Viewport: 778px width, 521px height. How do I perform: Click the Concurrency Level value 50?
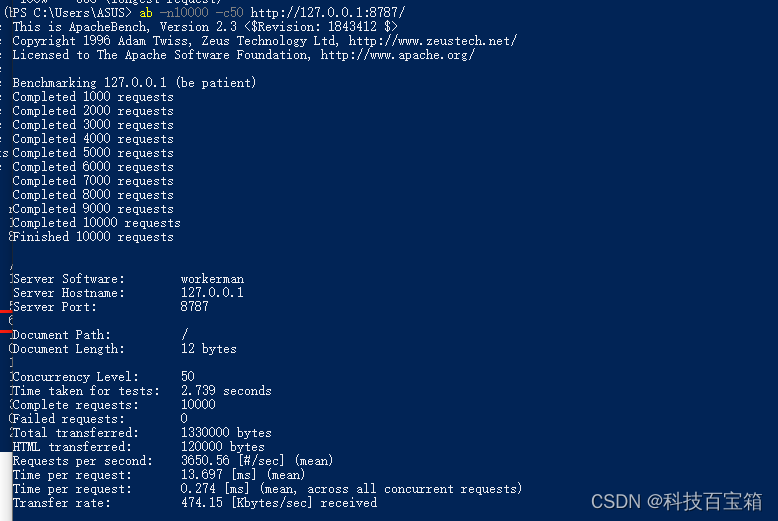click(188, 377)
